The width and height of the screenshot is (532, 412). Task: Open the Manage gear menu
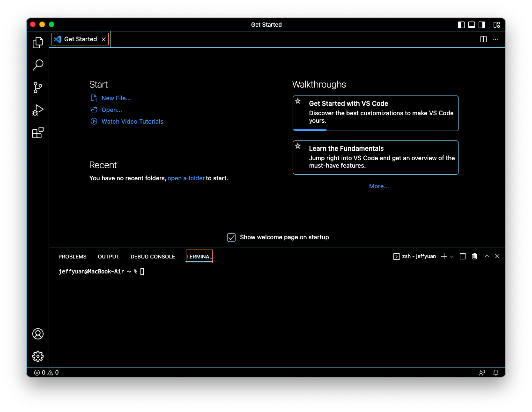[x=37, y=356]
